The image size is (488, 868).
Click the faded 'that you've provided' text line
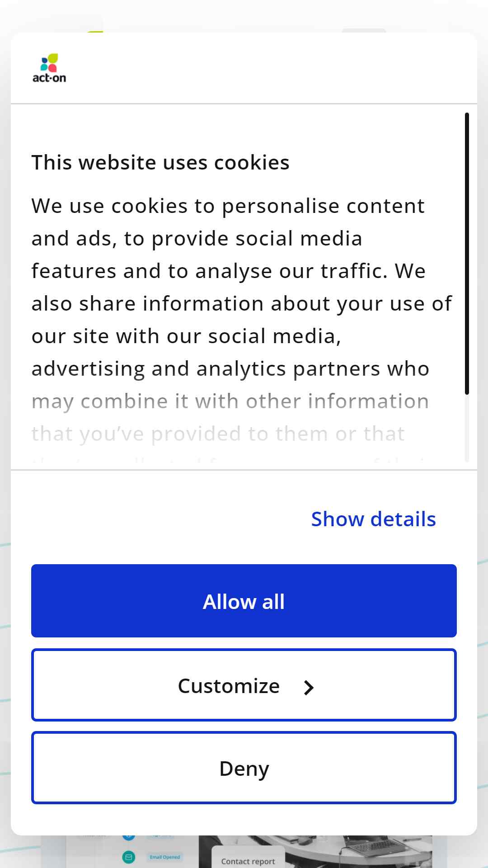coord(218,434)
